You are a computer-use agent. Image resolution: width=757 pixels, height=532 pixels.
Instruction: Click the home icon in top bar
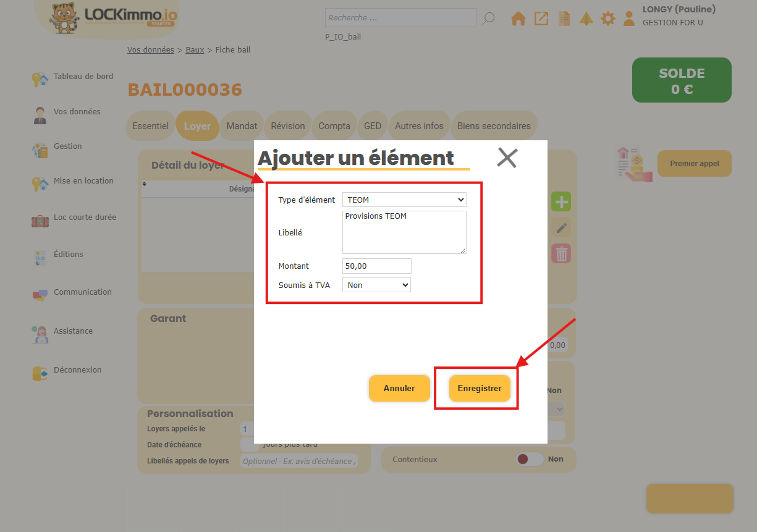pos(518,19)
